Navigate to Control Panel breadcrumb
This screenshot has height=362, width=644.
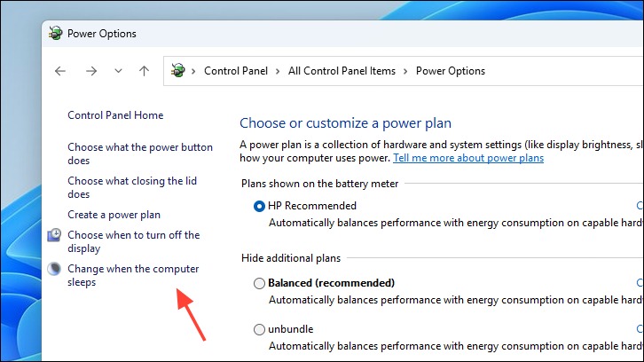(236, 71)
